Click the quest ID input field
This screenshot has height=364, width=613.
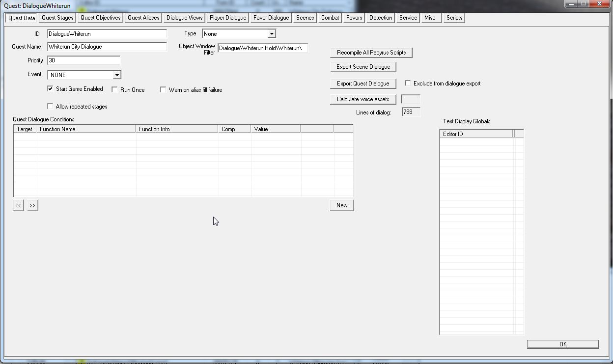coord(107,34)
